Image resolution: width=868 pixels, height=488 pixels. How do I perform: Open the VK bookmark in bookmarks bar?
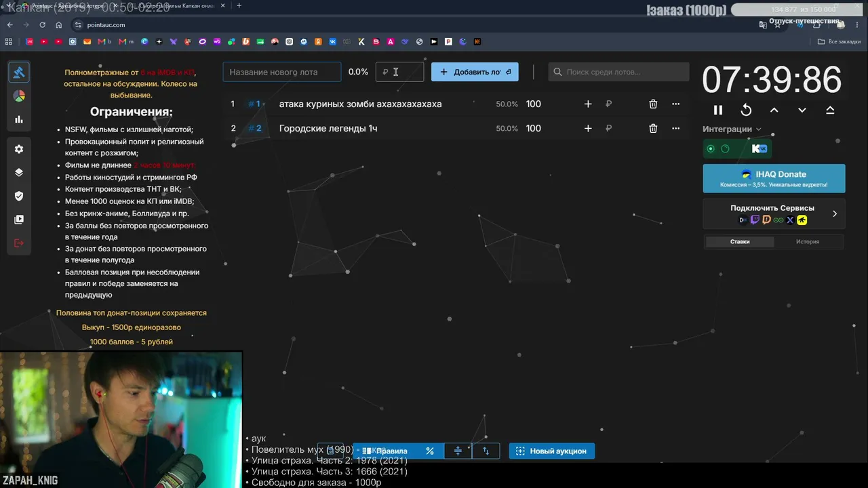(x=333, y=41)
